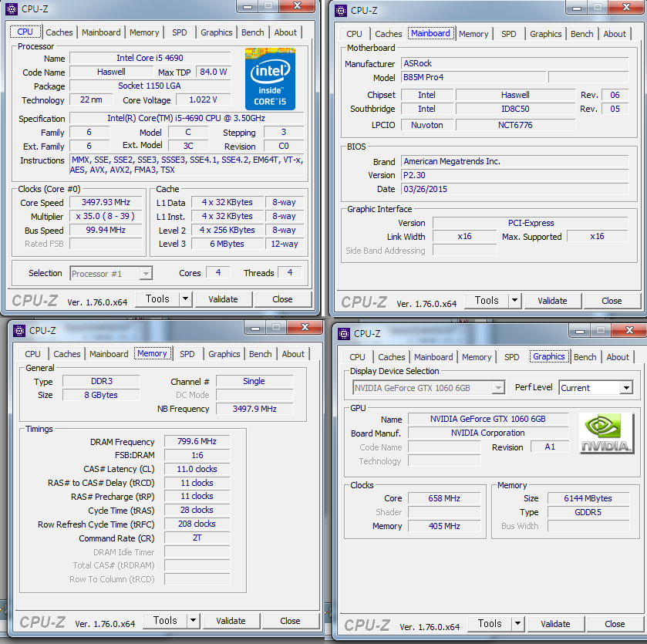Click Validate in the Memory window
Image resolution: width=647 pixels, height=644 pixels.
[x=231, y=621]
